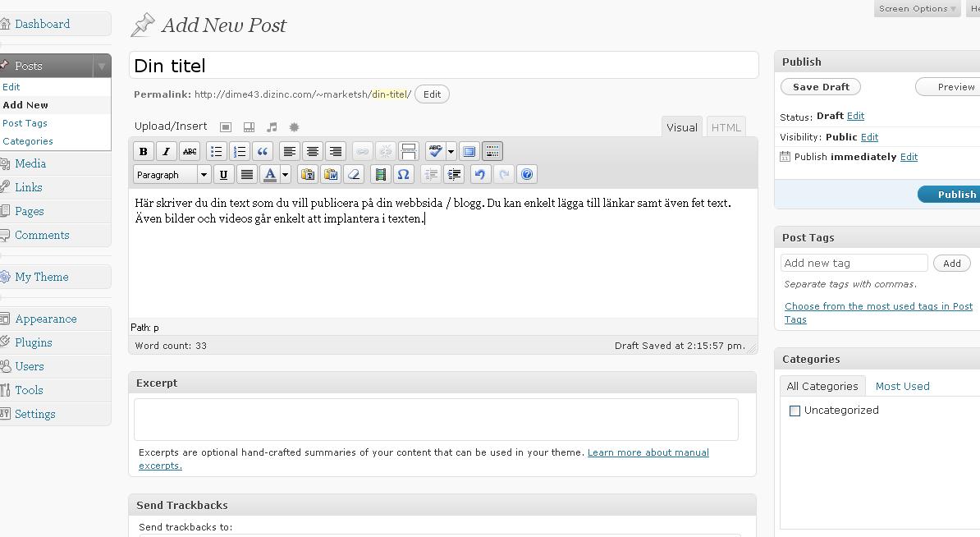Undo the last edit with the undo arrow

[480, 174]
